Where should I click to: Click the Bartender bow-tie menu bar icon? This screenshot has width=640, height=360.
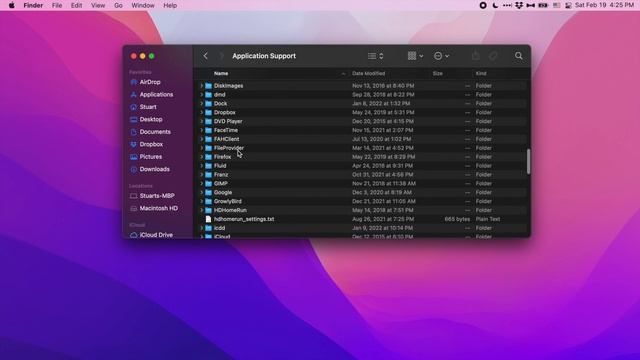tap(531, 5)
